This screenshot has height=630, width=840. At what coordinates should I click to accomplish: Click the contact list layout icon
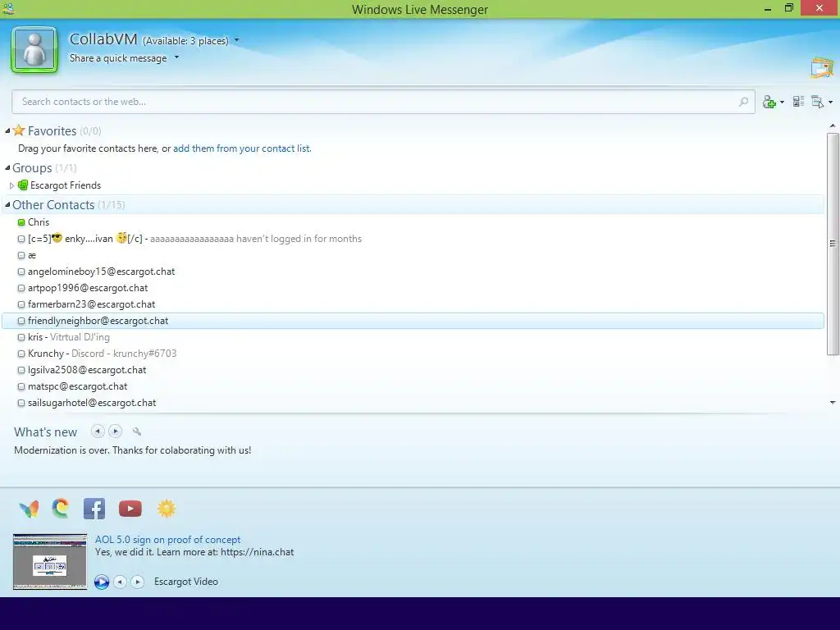coord(798,101)
